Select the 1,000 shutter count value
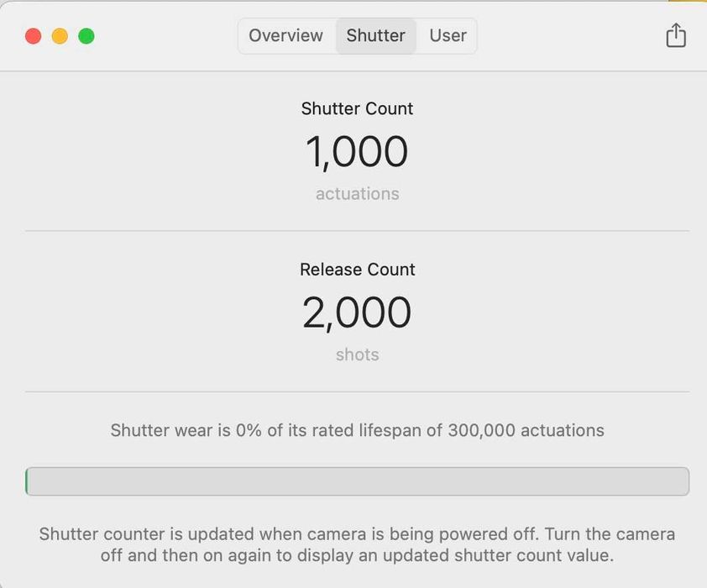The width and height of the screenshot is (707, 588). [357, 152]
